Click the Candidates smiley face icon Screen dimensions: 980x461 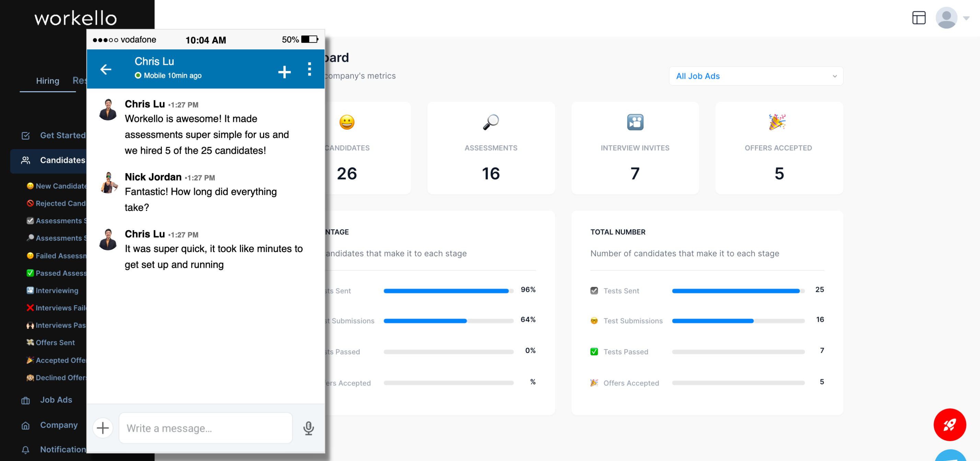coord(347,122)
